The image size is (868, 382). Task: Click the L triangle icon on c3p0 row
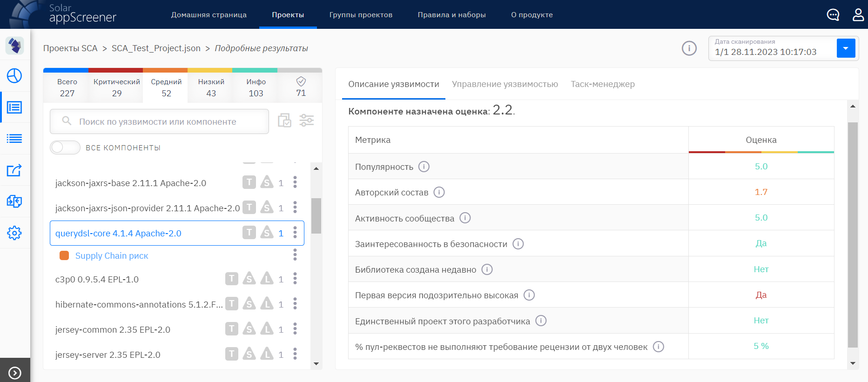[267, 278]
